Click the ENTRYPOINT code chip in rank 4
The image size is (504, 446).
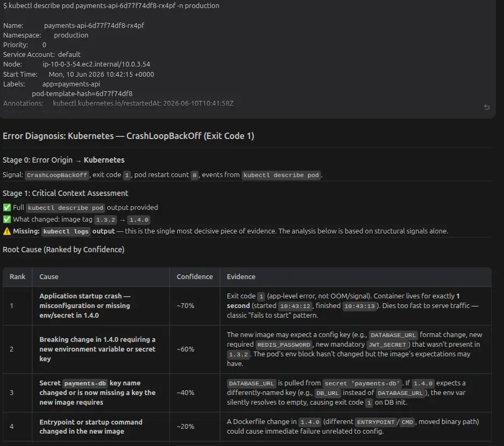coord(376,422)
